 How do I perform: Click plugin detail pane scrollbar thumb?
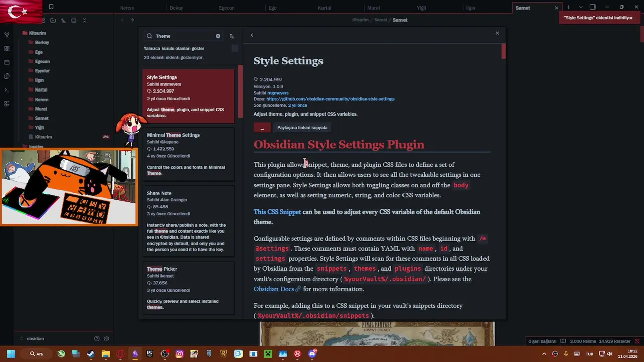coord(503,51)
